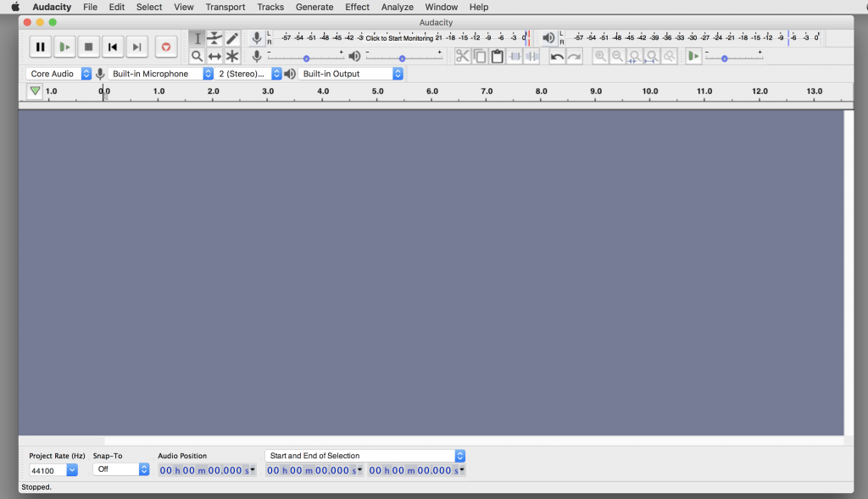Screen dimensions: 868x499
Task: Click the recording meter to start monitoring
Action: [399, 38]
